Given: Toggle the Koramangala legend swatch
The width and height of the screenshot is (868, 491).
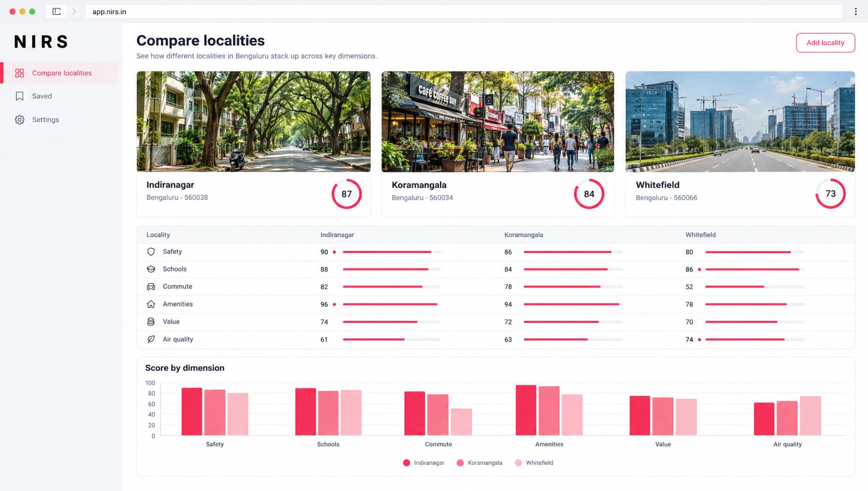Looking at the screenshot, I should (460, 463).
